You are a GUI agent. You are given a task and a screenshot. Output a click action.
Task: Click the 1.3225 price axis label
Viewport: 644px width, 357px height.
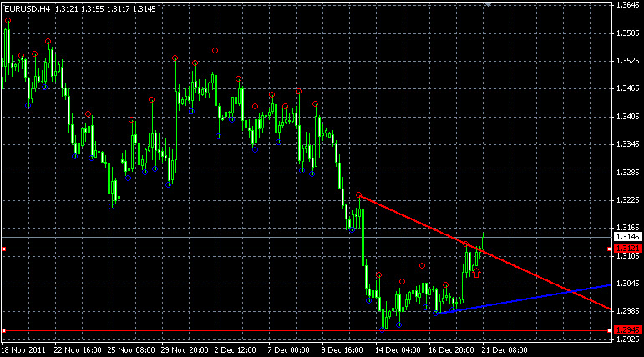[628, 200]
